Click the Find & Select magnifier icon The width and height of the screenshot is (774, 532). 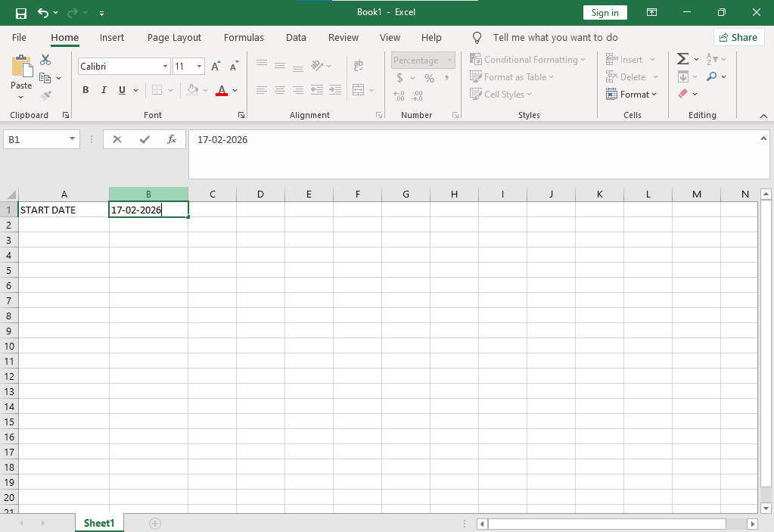tap(711, 76)
